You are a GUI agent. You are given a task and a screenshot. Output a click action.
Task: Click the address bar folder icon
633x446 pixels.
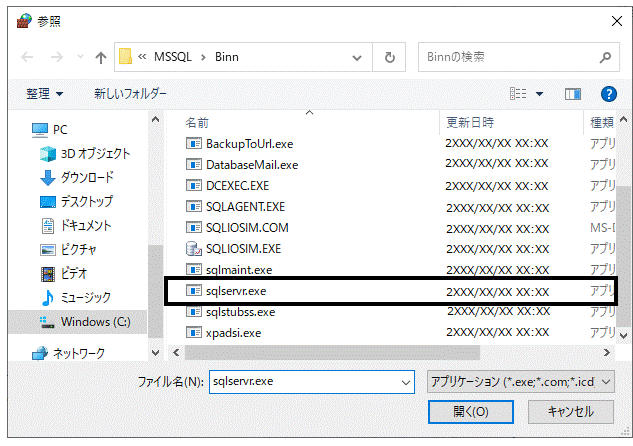point(125,57)
